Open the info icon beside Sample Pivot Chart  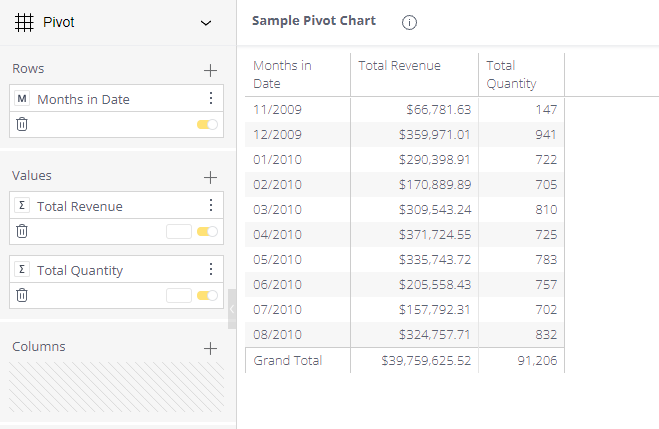409,22
